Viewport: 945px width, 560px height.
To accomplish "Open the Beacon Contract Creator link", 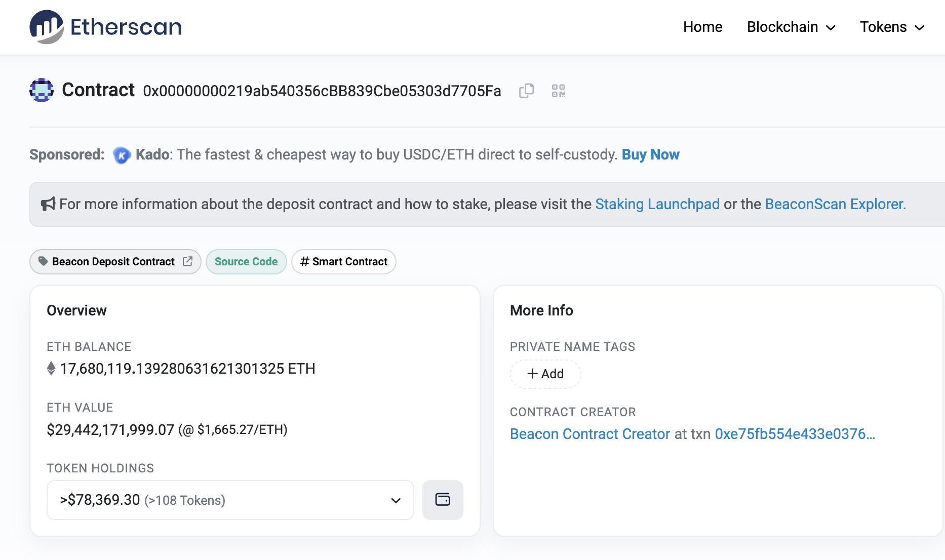I will click(590, 434).
